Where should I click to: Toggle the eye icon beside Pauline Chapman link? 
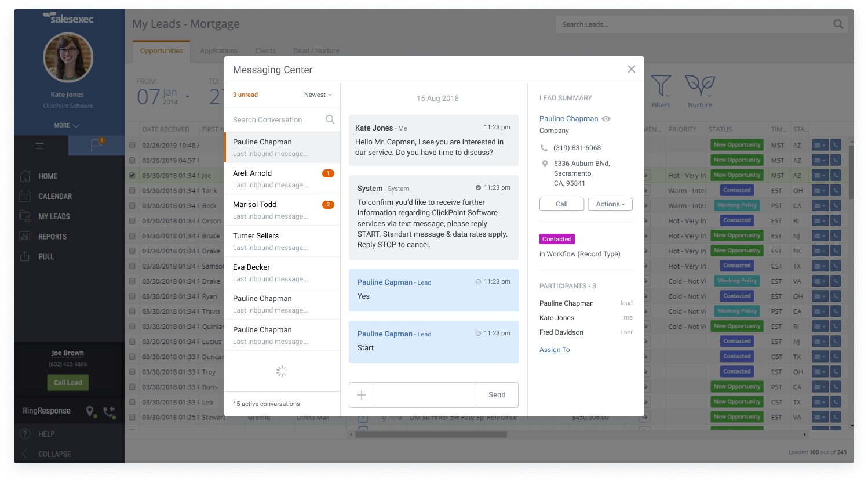coord(606,119)
